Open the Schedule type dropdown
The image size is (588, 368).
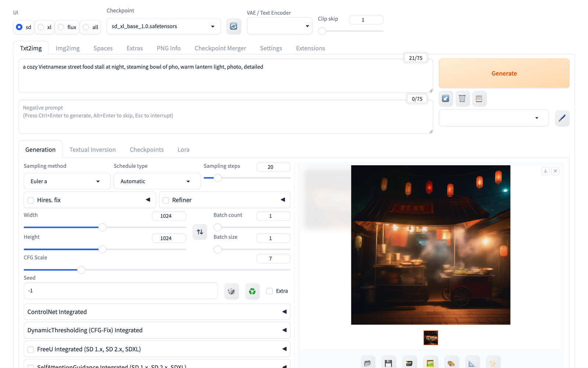157,181
